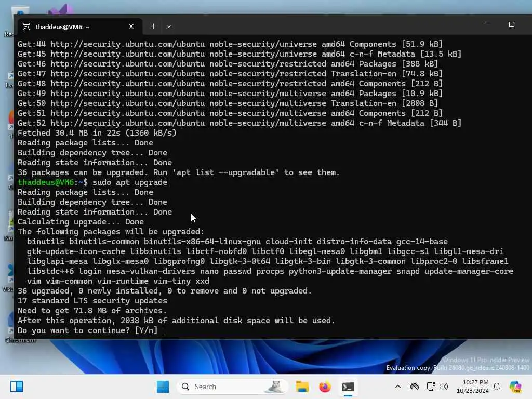Click the taskbar Search box
The height and width of the screenshot is (399, 532).
(x=232, y=387)
